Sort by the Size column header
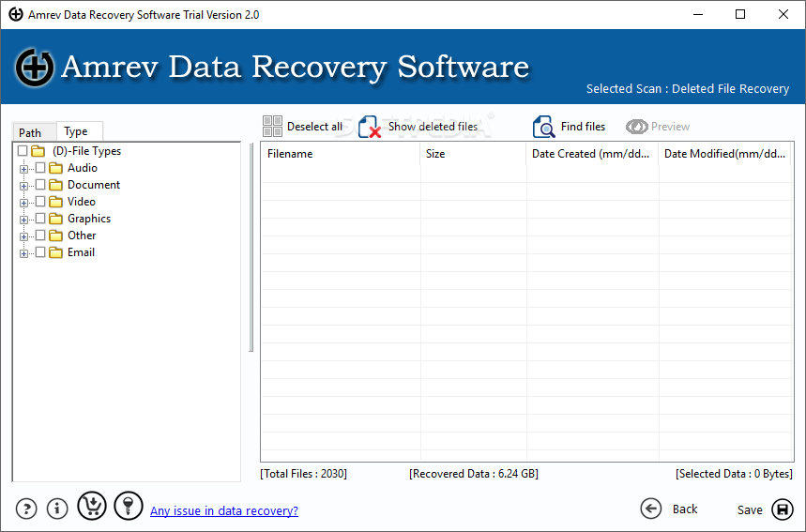The image size is (806, 532). click(x=473, y=154)
